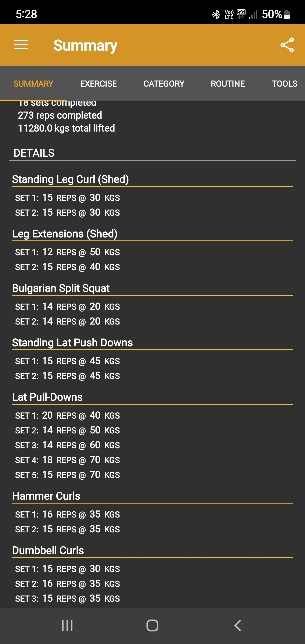This screenshot has width=305, height=644.
Task: Tap Set 5 row under Lat Pull-Downs
Action: tap(68, 475)
